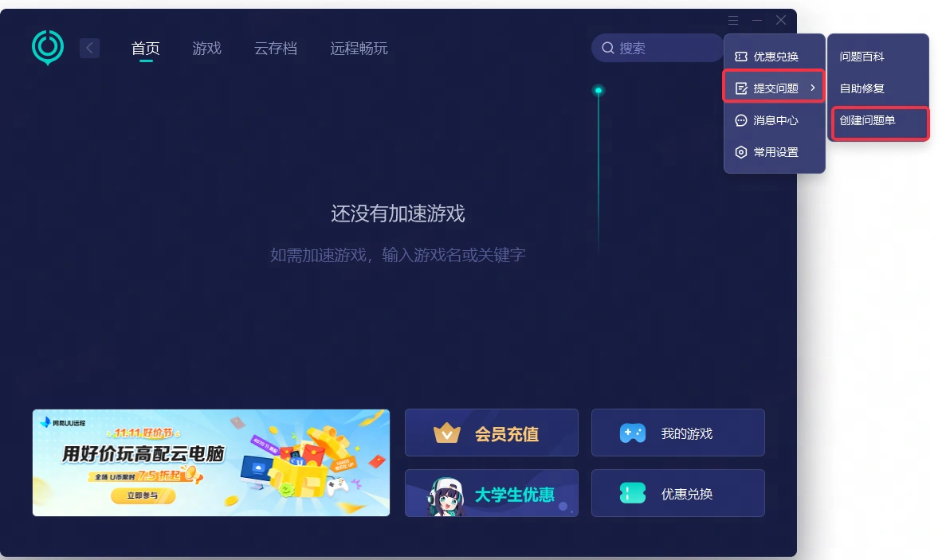Click the 大学生优惠 button

tap(492, 494)
